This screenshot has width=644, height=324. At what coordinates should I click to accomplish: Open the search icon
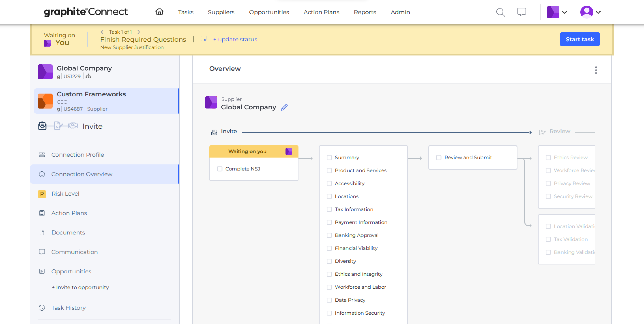click(500, 12)
